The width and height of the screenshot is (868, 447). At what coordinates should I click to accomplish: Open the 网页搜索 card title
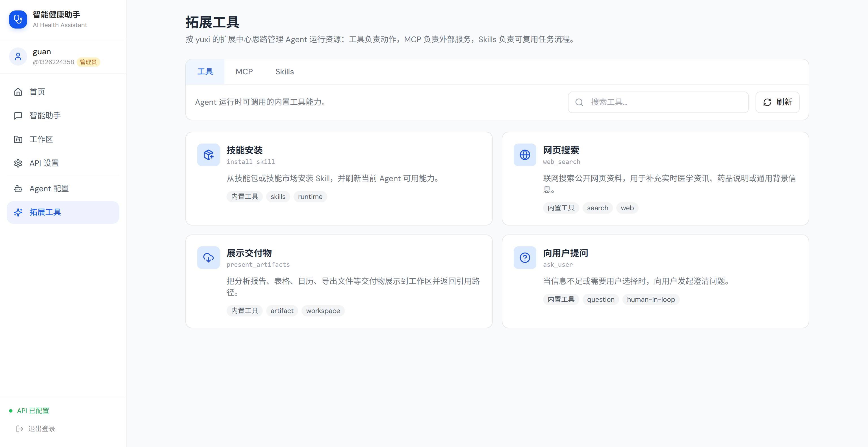[x=561, y=150]
